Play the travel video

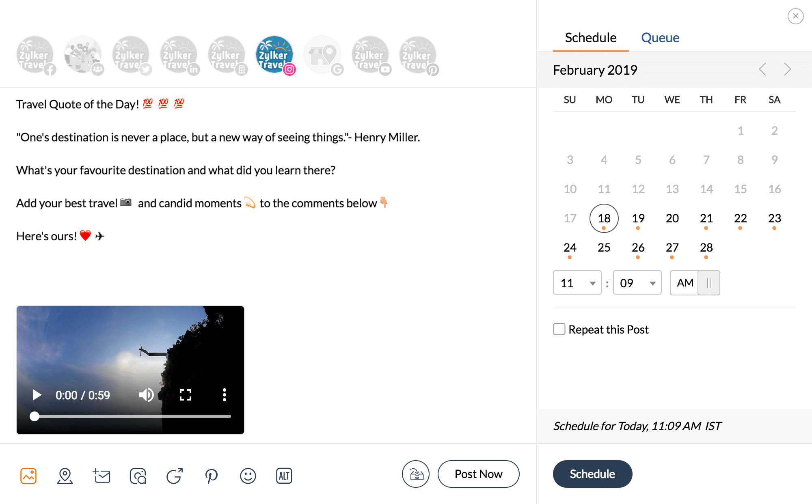coord(36,395)
